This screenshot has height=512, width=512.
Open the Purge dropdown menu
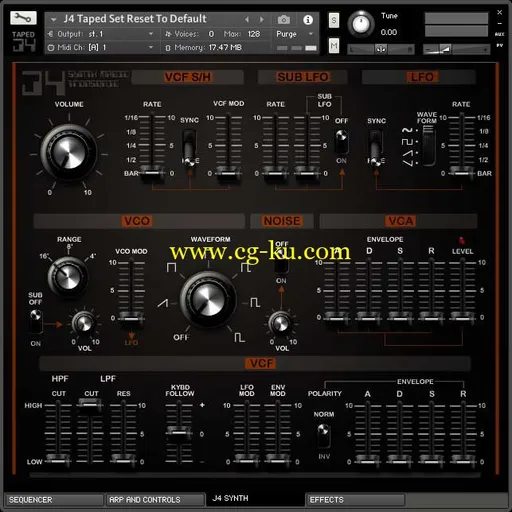click(295, 34)
